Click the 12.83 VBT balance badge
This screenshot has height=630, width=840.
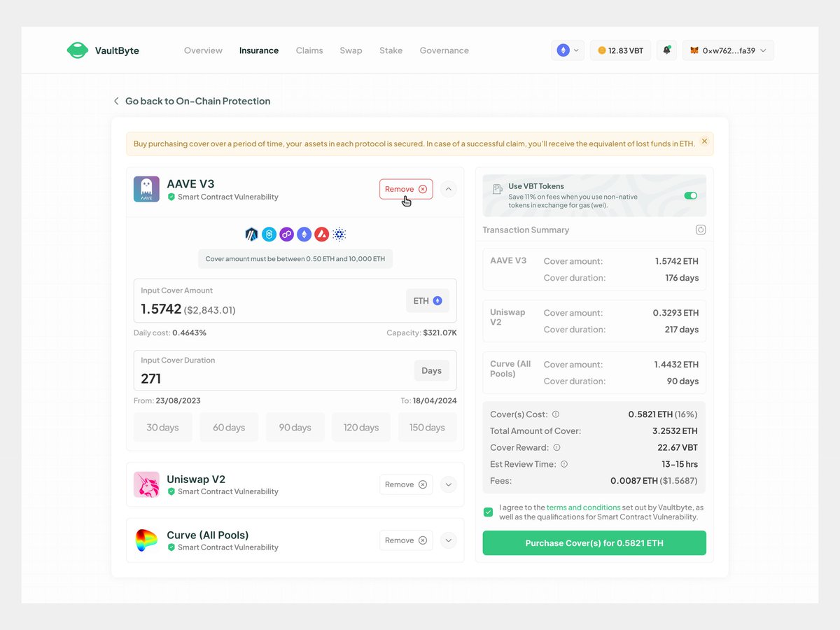click(621, 50)
